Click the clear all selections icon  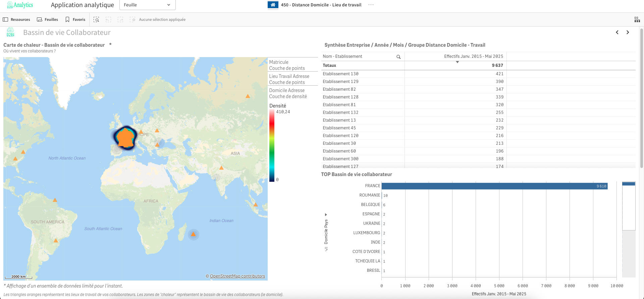tap(132, 19)
